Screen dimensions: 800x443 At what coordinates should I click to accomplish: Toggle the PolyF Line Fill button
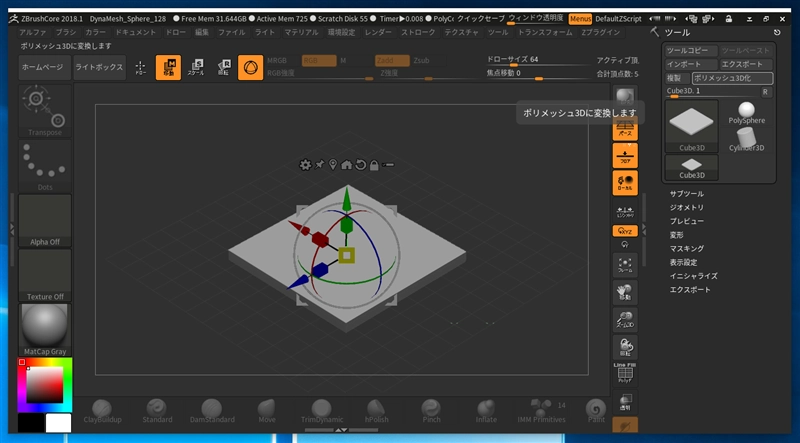click(x=625, y=375)
